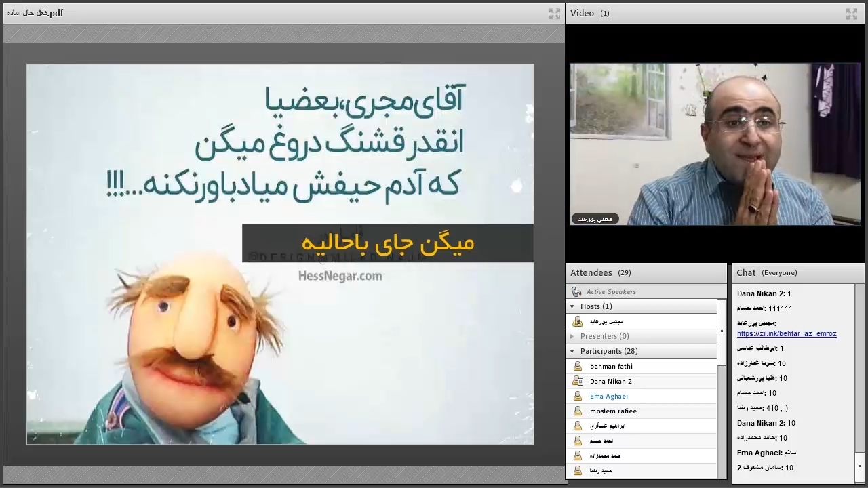Click the Chat (Everyone) pod title

coord(746,272)
